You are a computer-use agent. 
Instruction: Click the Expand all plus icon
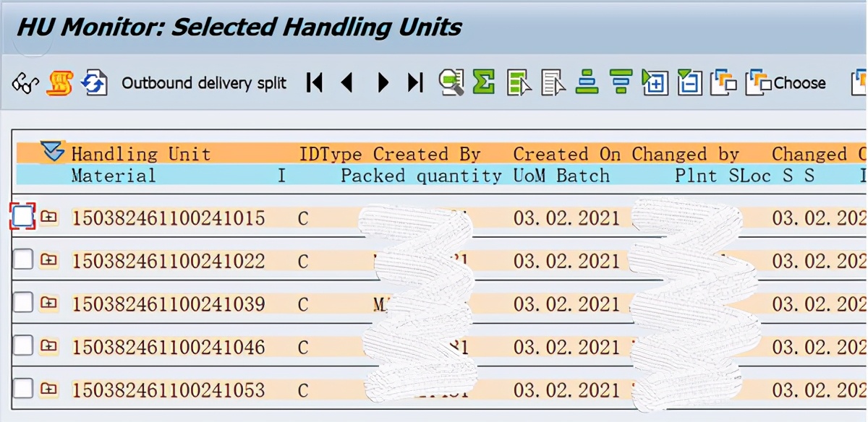point(655,82)
